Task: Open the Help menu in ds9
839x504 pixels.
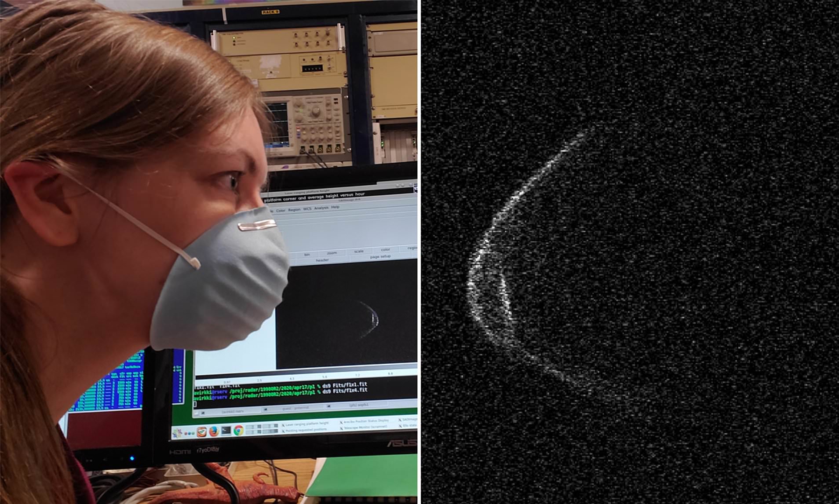Action: 335,207
